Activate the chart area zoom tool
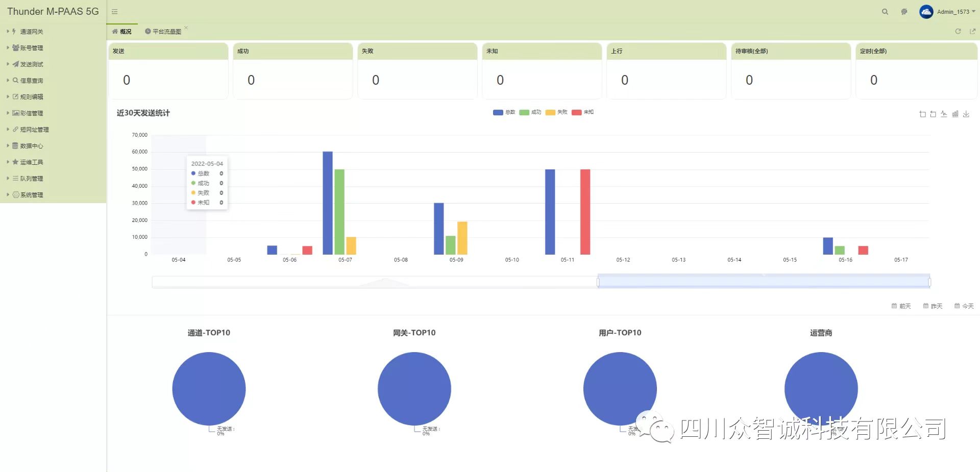Image resolution: width=980 pixels, height=472 pixels. 922,114
